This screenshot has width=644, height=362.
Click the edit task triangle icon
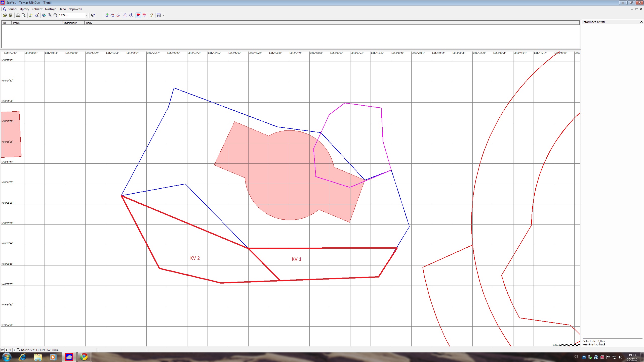[112, 15]
